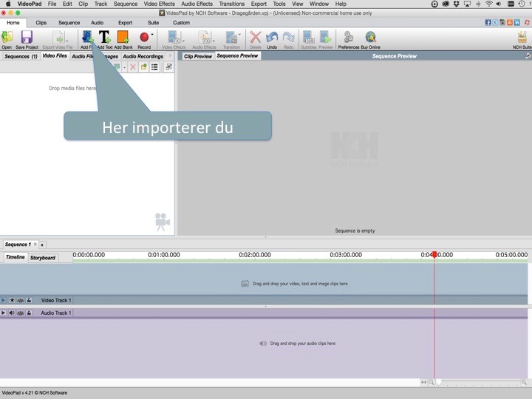
Task: Switch to the Clip Preview tab
Action: coord(198,56)
